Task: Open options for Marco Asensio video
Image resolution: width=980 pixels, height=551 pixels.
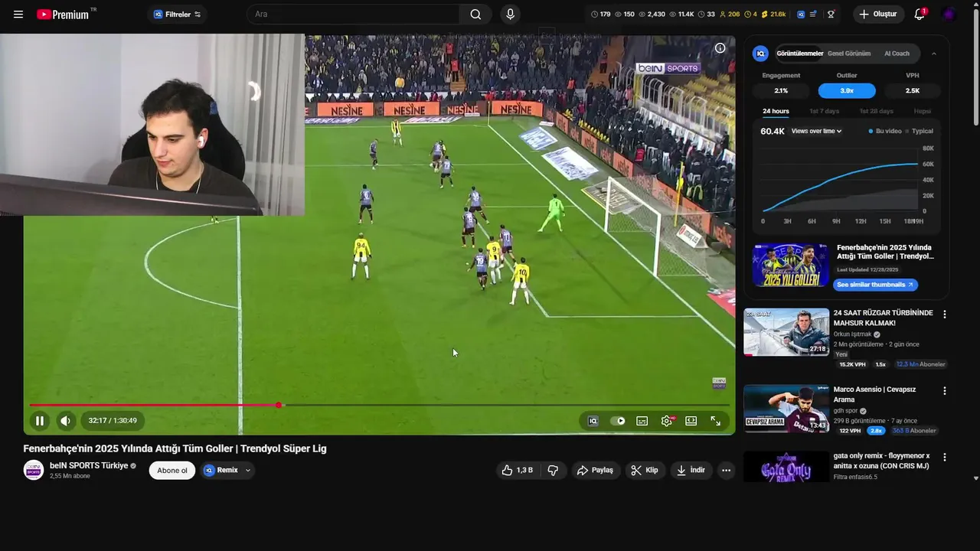Action: (x=944, y=390)
